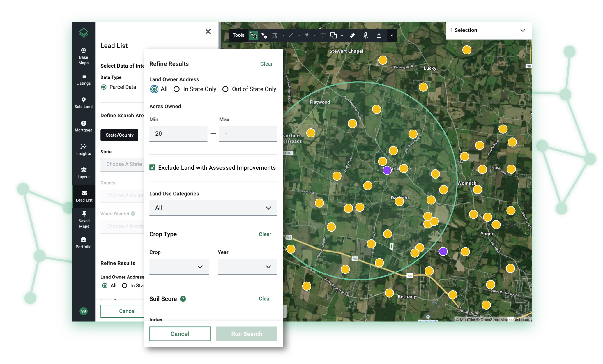Uncheck Exclude Land with Assessed Improvements
Viewport: 603px width, 364px height.
click(152, 167)
